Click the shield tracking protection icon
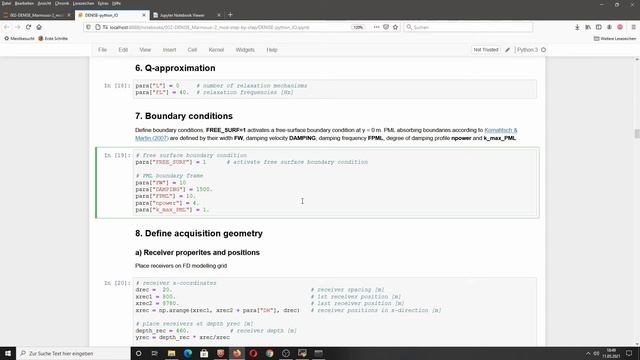 (88, 27)
